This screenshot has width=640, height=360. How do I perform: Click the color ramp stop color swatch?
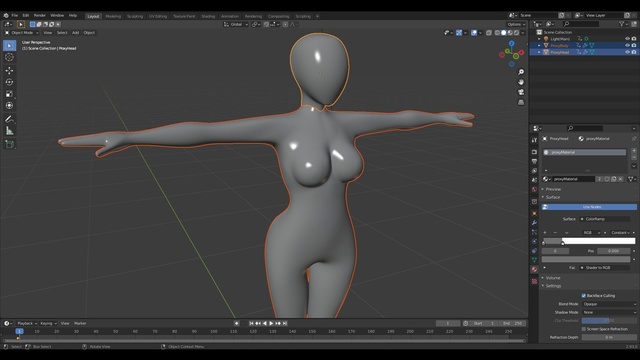[586, 259]
